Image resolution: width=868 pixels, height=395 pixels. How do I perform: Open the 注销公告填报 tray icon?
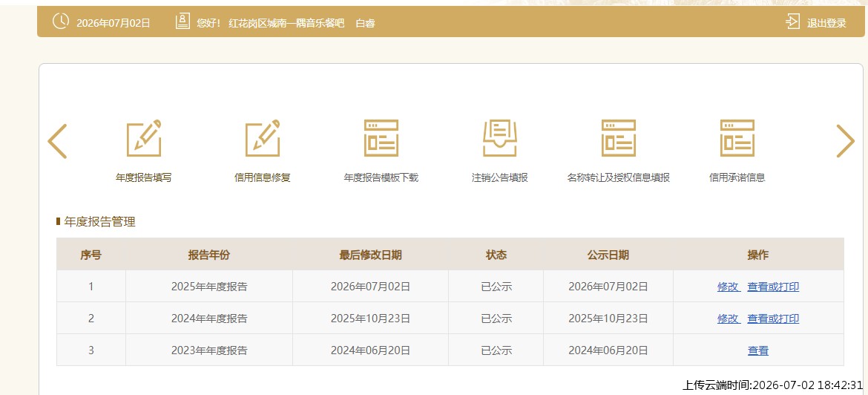coord(500,138)
